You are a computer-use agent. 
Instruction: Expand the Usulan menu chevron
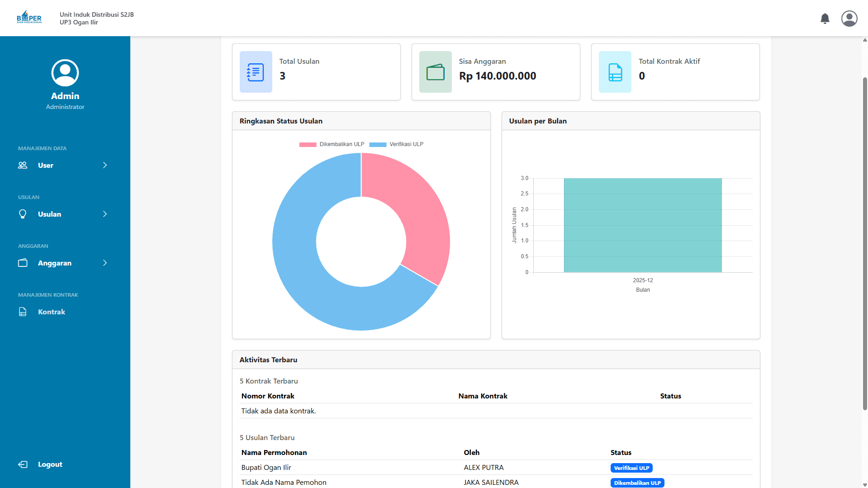pos(105,214)
